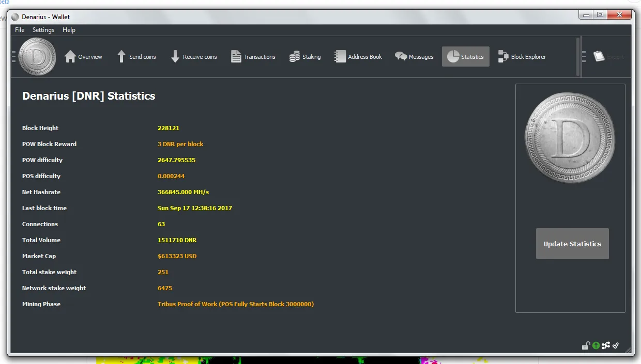Go to Send coins
The height and width of the screenshot is (364, 641).
pyautogui.click(x=136, y=57)
